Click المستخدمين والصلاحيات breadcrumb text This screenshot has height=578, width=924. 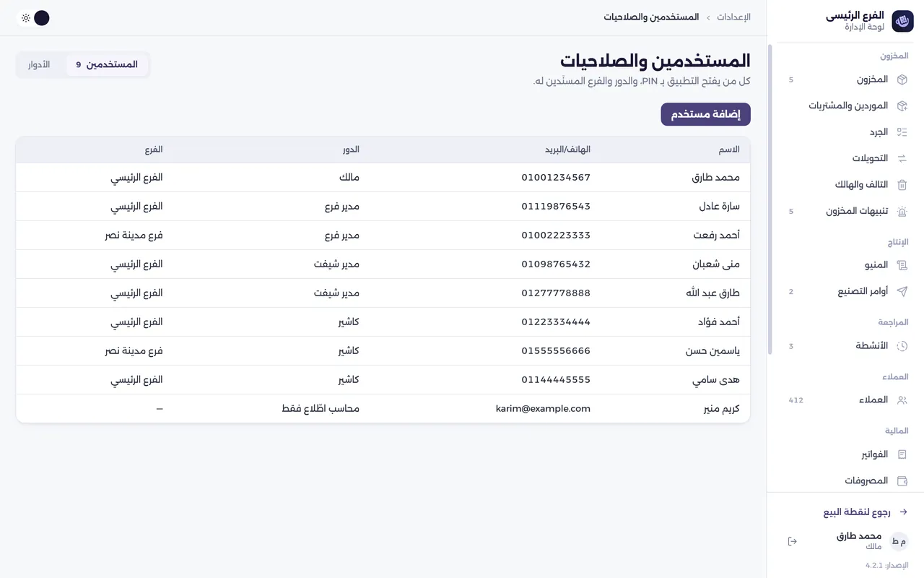coord(651,17)
